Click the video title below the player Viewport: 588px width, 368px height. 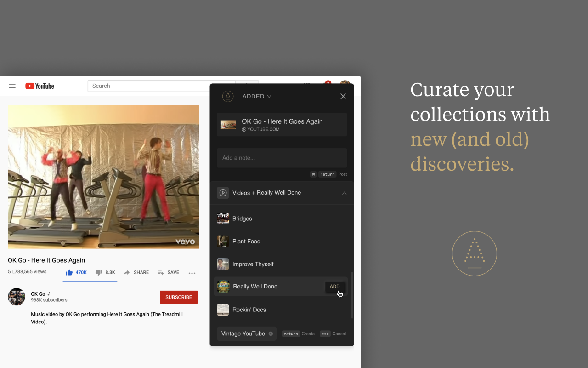click(46, 260)
